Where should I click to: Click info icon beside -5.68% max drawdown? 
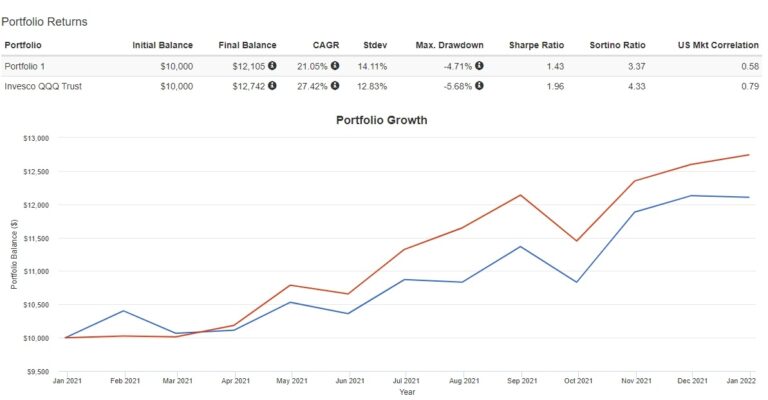[480, 85]
